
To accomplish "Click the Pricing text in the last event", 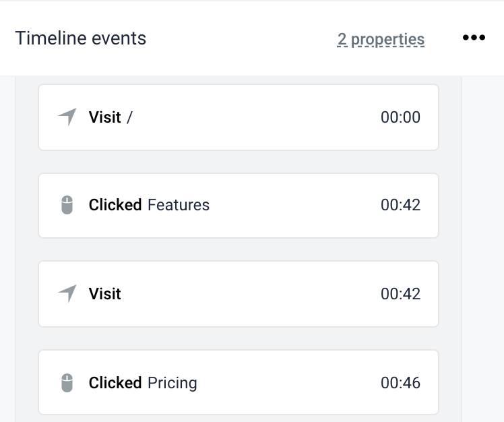I will (x=172, y=383).
